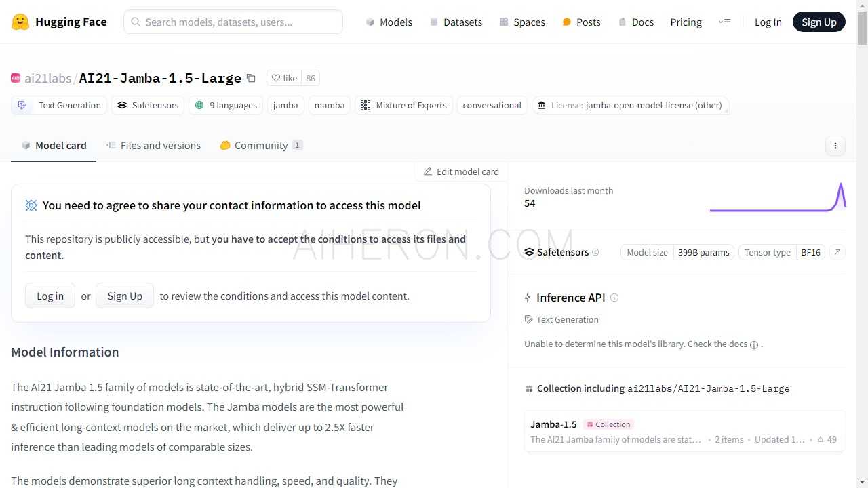Click the ai21labs organization name
Viewport: 868px width, 488px height.
[47, 78]
